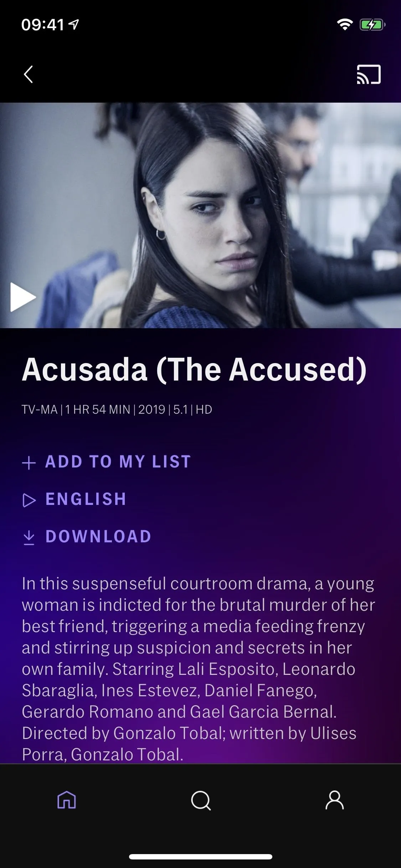Tap the Wi-Fi status icon

click(345, 25)
